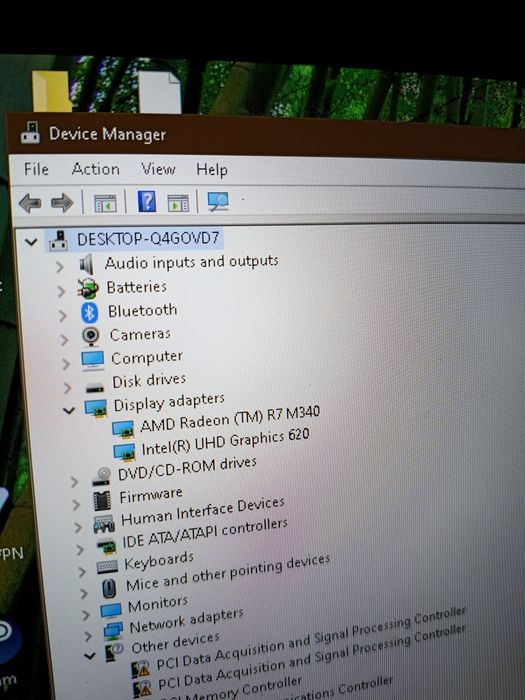Click the white document file on desktop

160,92
